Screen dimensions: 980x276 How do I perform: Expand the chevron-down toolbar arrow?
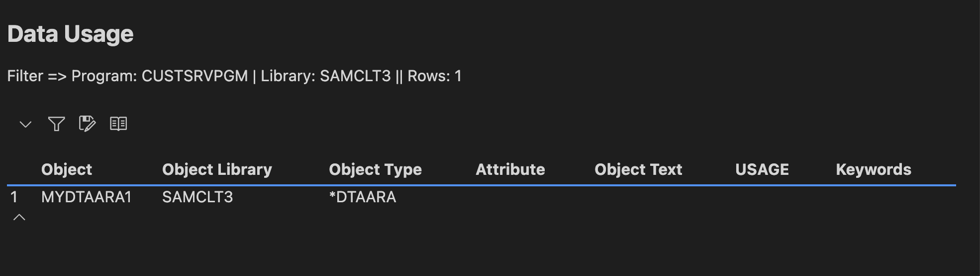[x=25, y=124]
